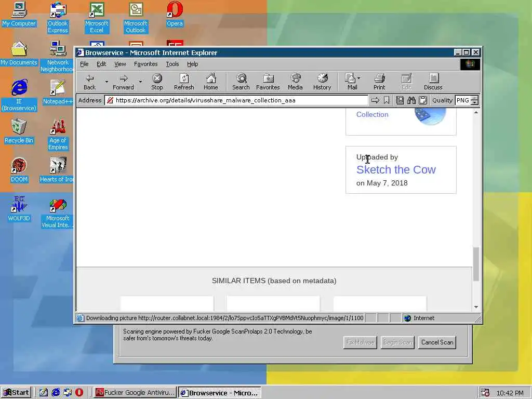Click the address bar URL field

(236, 100)
